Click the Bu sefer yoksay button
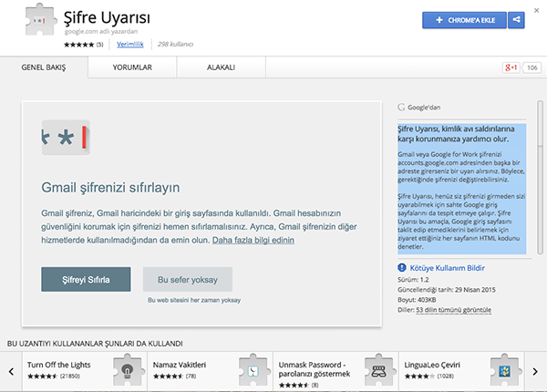The height and width of the screenshot is (392, 547). pyautogui.click(x=188, y=279)
